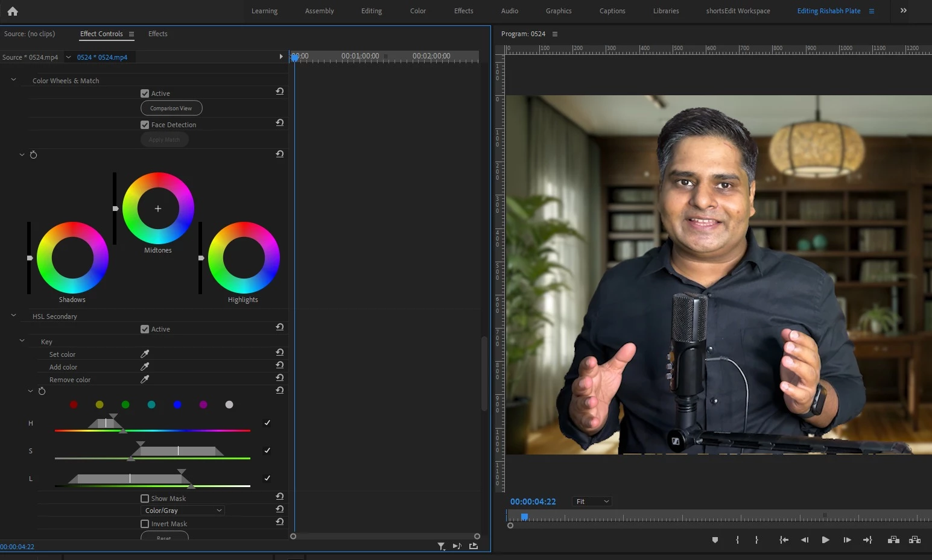
Task: Reset the Color/Gray parameter
Action: point(280,509)
